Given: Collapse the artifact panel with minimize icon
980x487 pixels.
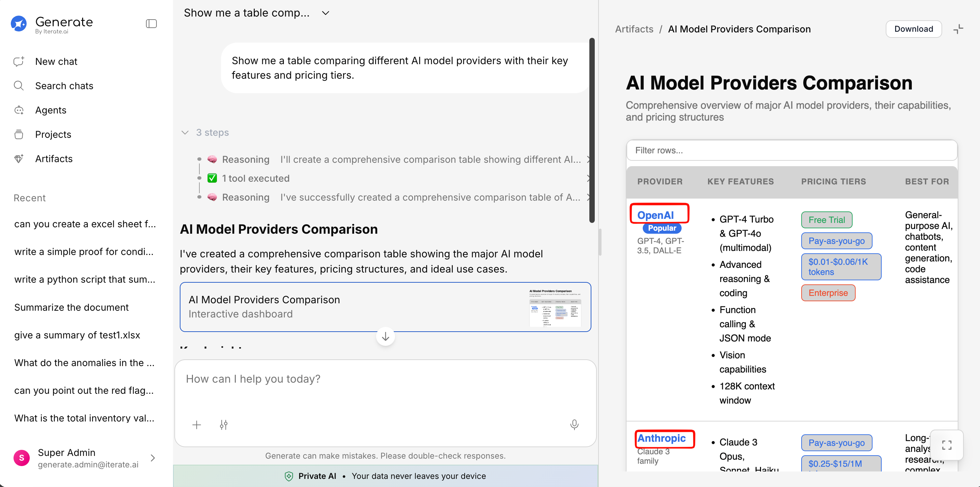Looking at the screenshot, I should (x=958, y=29).
